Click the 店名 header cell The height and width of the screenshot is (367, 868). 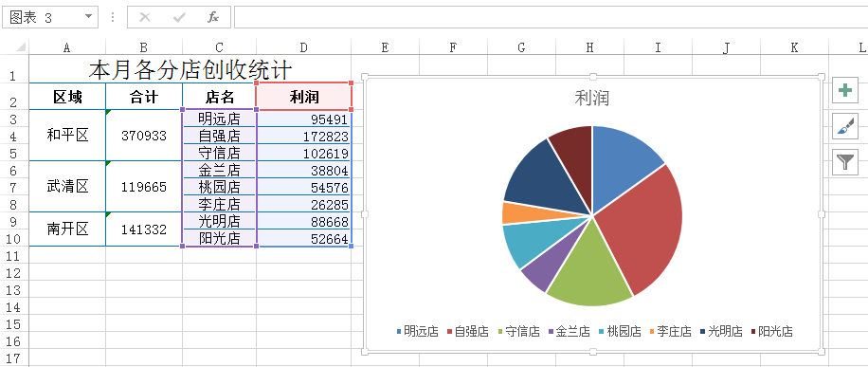(219, 97)
